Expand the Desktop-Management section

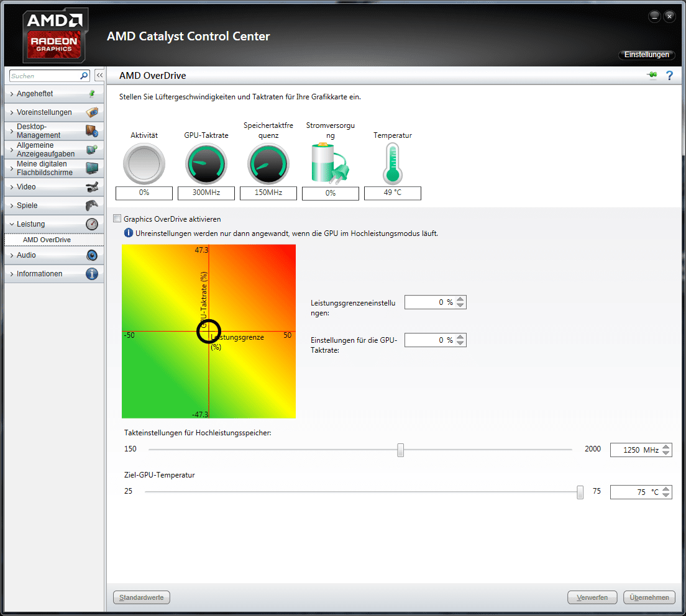(x=12, y=131)
